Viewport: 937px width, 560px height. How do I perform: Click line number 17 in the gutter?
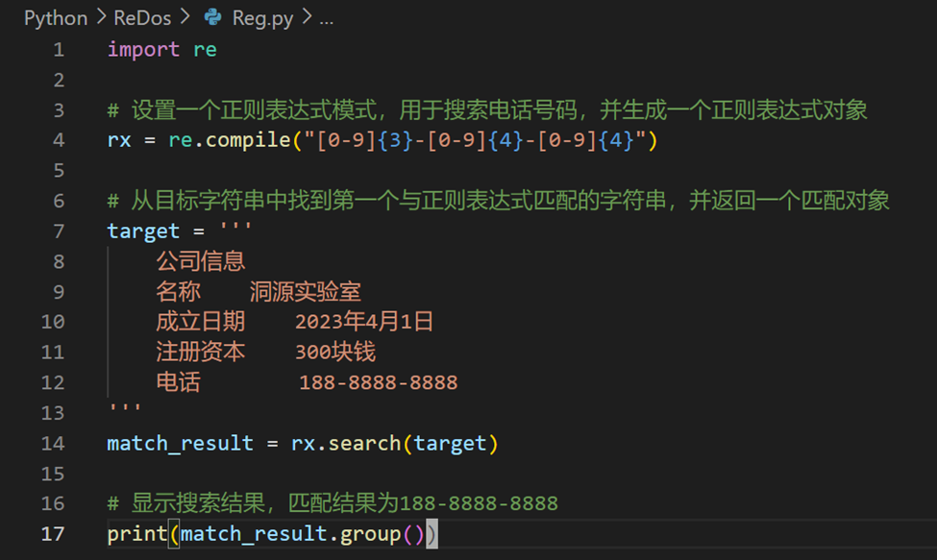coord(53,533)
